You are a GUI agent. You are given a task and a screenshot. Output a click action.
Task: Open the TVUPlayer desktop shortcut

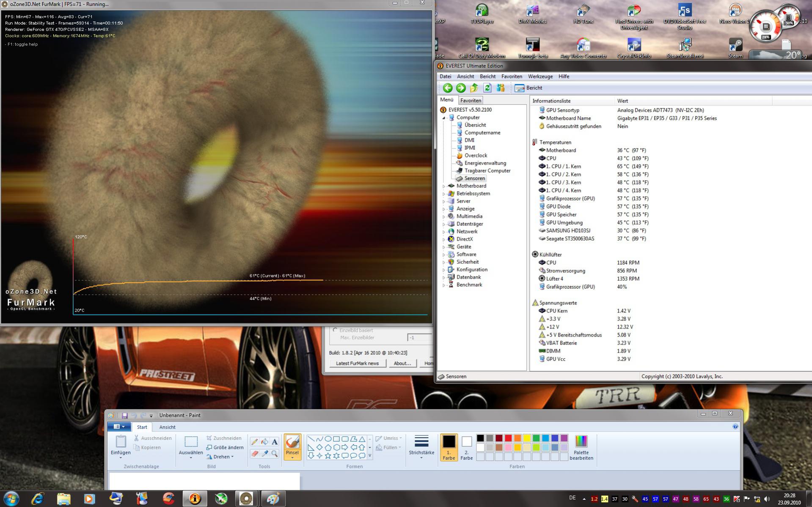coord(482,14)
